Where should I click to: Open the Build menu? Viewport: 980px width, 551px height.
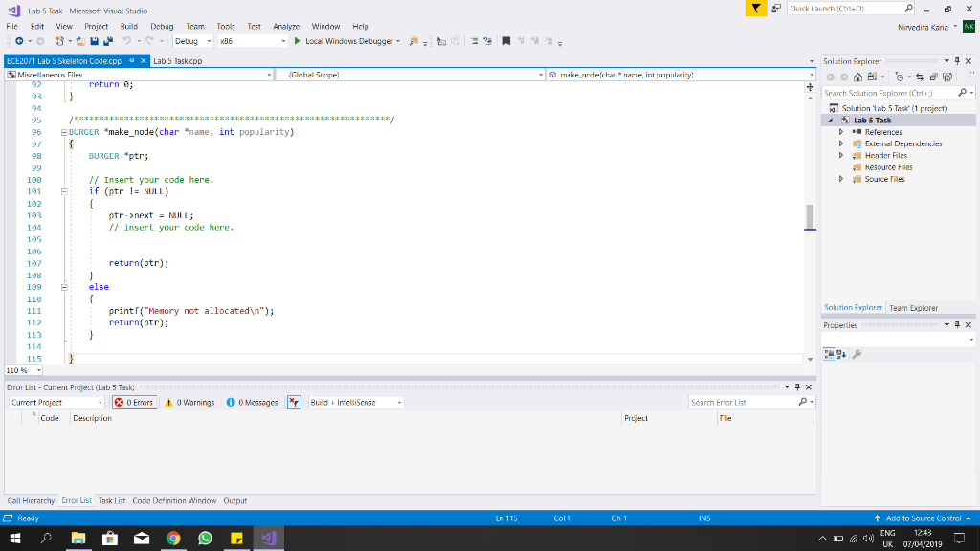point(129,26)
